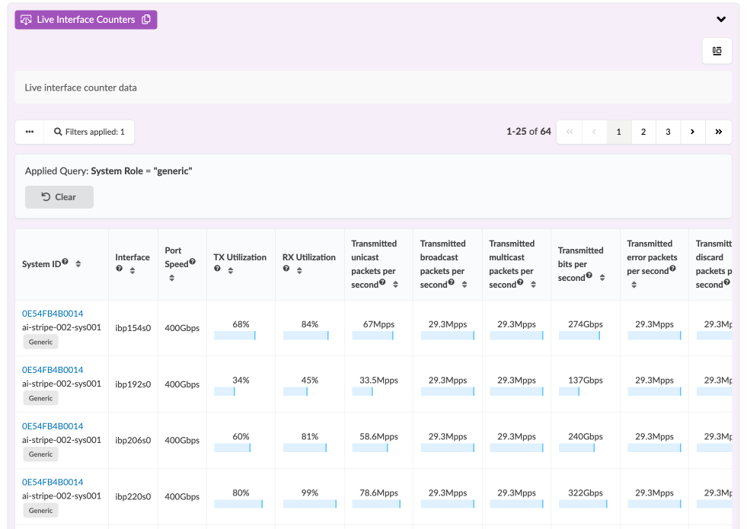Click Clear to reset applied query
747x529 pixels.
(x=59, y=197)
